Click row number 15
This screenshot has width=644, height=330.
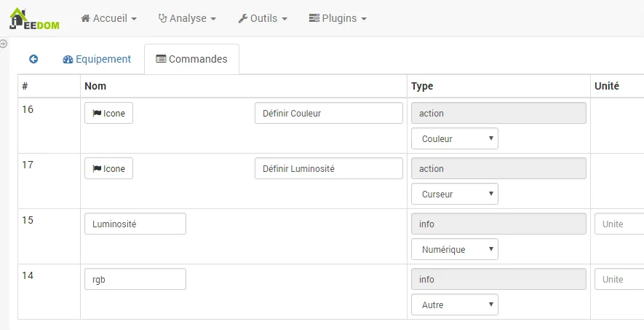coord(28,220)
